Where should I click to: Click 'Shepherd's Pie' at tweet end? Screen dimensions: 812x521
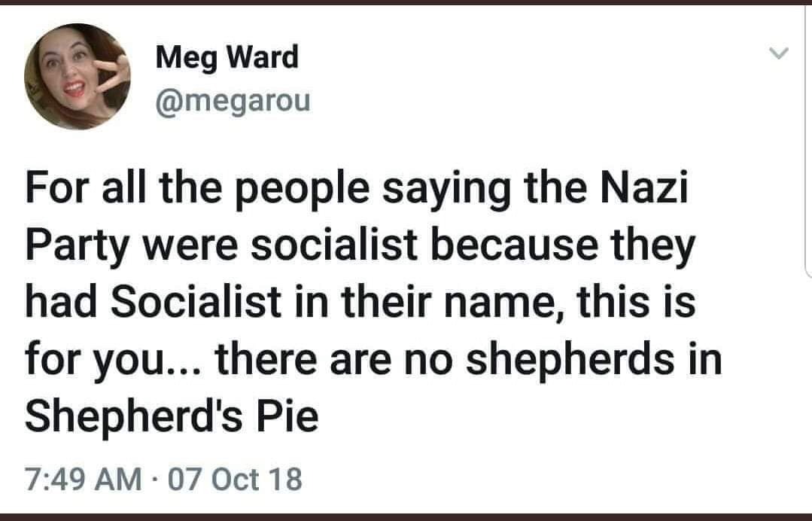click(x=172, y=416)
